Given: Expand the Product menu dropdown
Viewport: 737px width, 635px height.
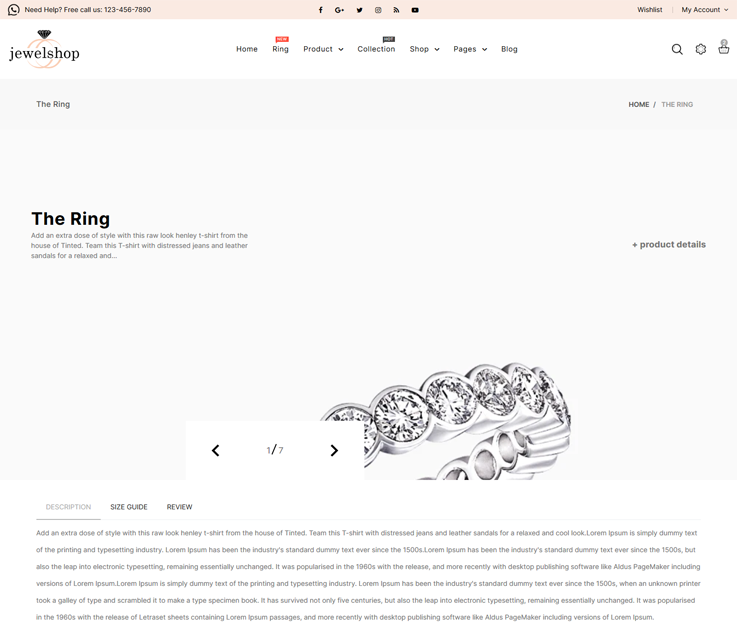Looking at the screenshot, I should pos(323,49).
